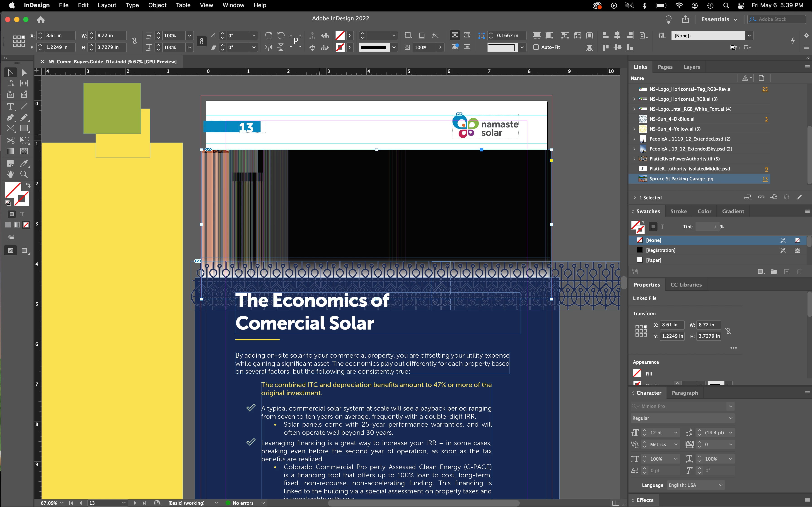Switch to the Layers tab
The height and width of the screenshot is (507, 812).
tap(691, 67)
